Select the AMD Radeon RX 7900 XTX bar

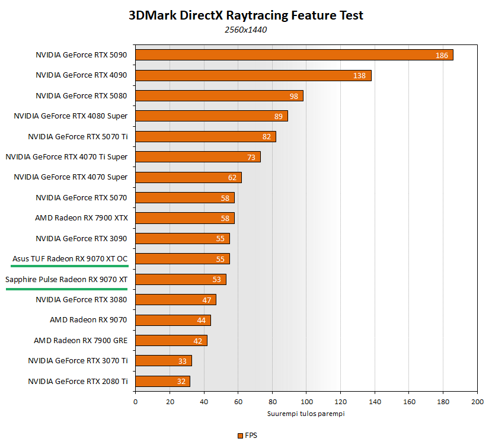184,218
